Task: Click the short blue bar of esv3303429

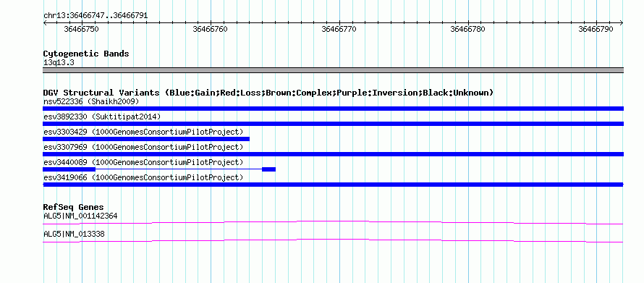Action: tap(146, 139)
